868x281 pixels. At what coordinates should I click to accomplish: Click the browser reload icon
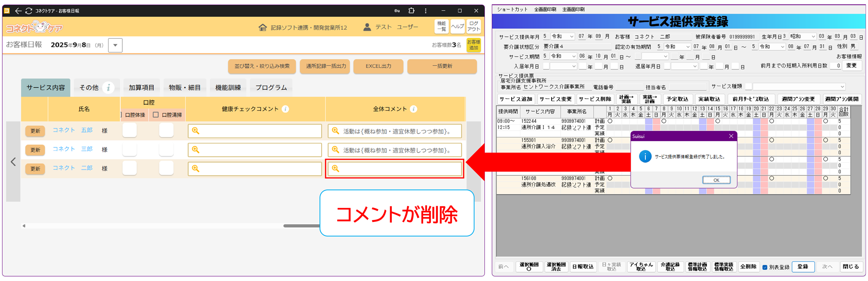click(29, 11)
